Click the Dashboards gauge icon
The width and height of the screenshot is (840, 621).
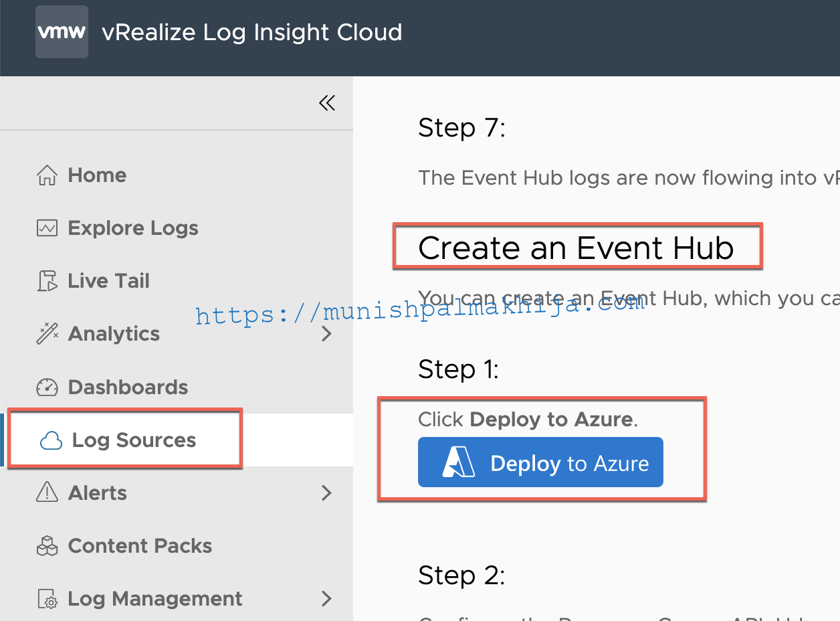pos(47,387)
